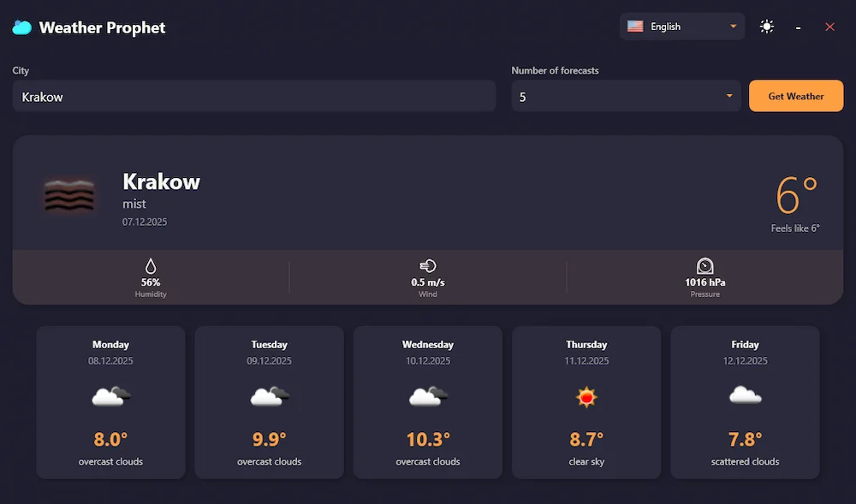Click Thursday's clear sky sun icon
856x504 pixels.
point(586,396)
